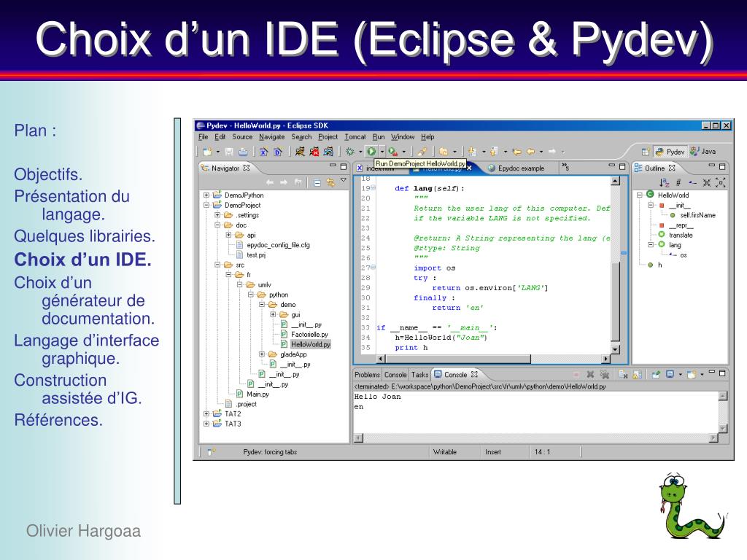Click the Open Console icon

click(692, 374)
